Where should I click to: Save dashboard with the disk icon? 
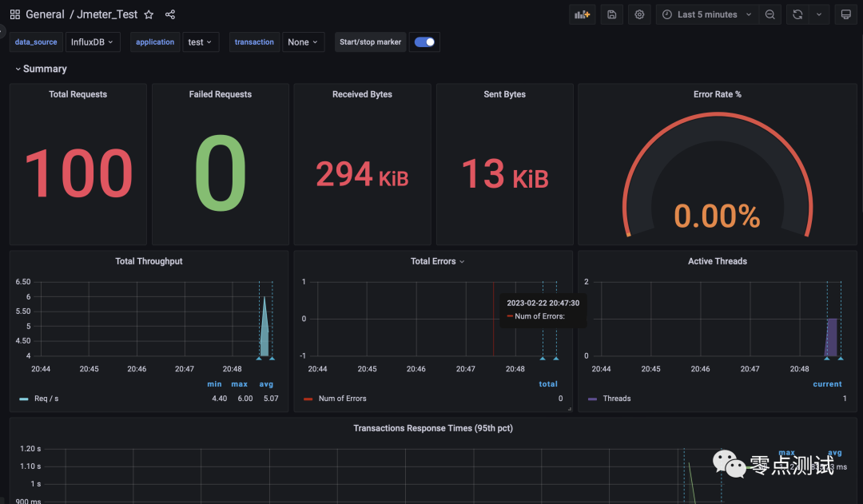click(611, 14)
